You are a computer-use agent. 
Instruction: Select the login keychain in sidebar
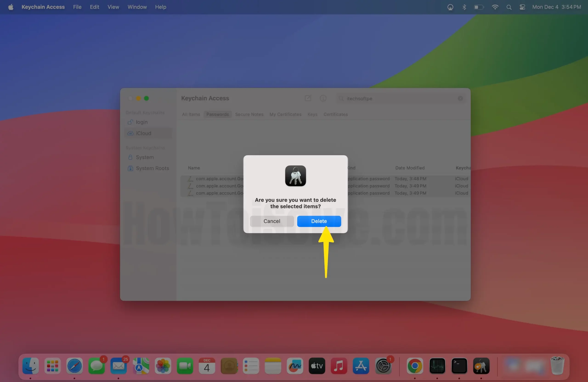tap(141, 122)
